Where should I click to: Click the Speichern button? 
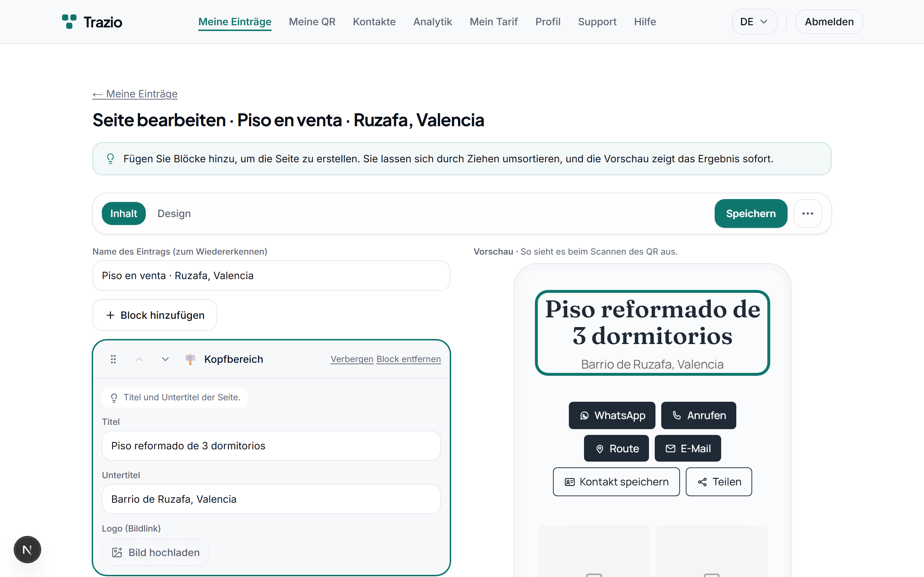click(751, 213)
